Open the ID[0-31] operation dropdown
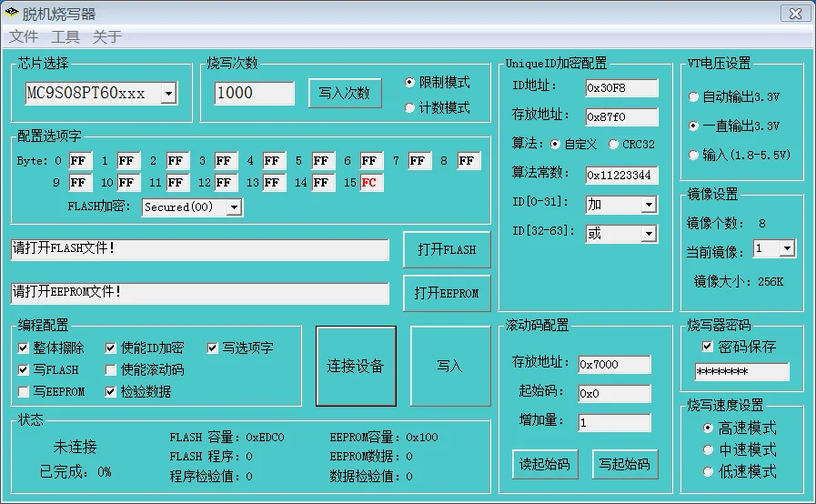816x504 pixels. point(649,205)
